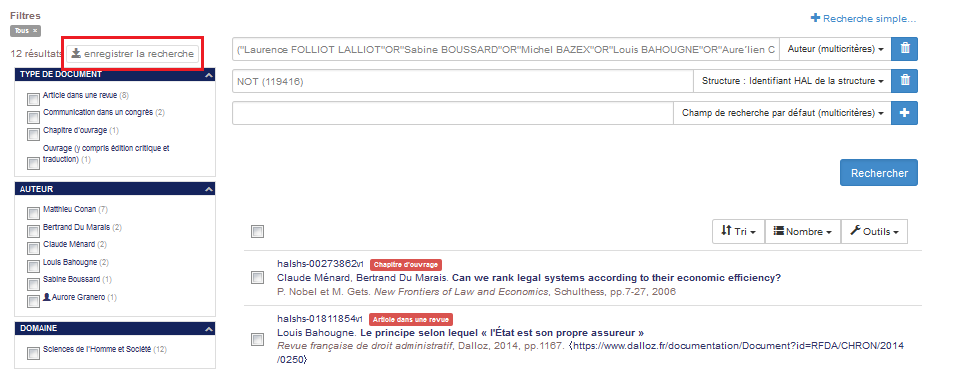Delete the Structure identifier search row with trash icon
This screenshot has width=953, height=373.
(904, 81)
